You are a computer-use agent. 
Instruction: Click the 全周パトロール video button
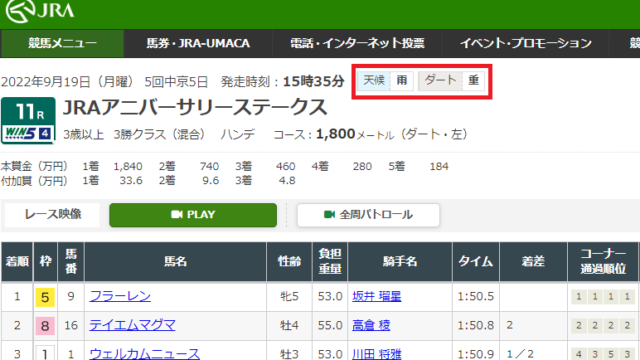368,215
